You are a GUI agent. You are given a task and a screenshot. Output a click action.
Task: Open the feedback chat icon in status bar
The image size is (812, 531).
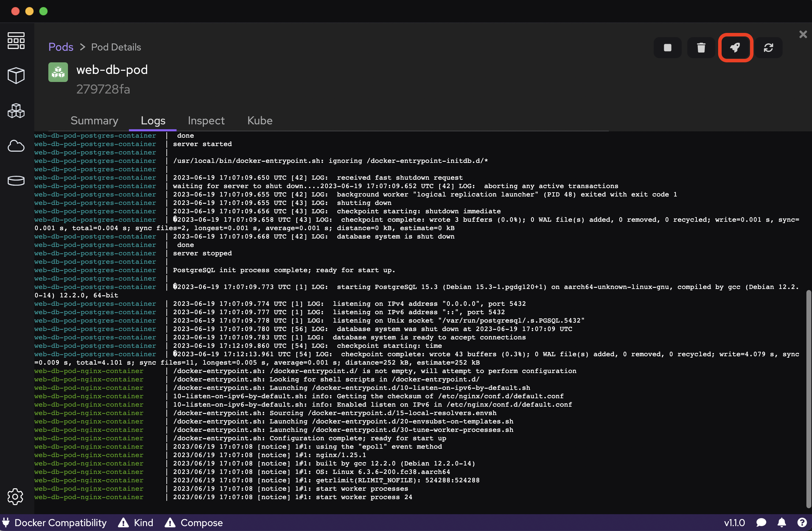(761, 523)
